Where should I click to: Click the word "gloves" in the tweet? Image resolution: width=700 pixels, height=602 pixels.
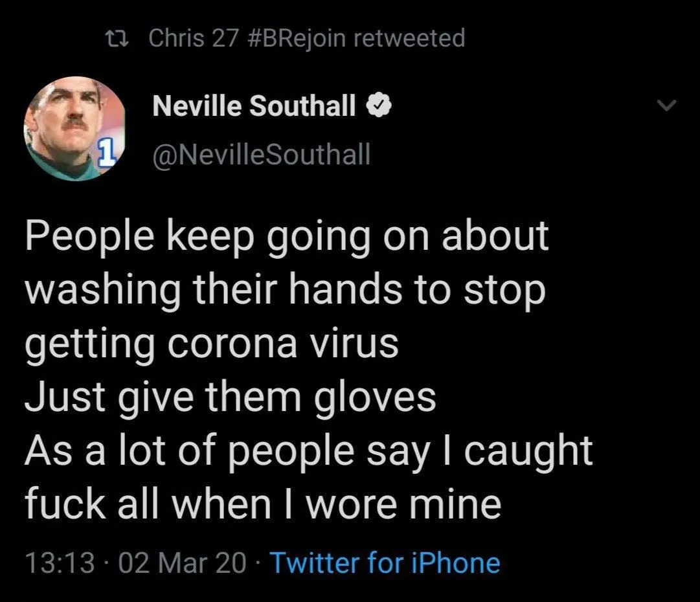click(376, 397)
